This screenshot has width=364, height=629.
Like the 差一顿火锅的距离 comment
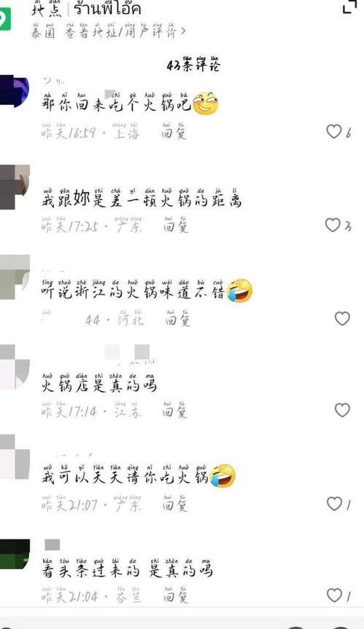(333, 225)
